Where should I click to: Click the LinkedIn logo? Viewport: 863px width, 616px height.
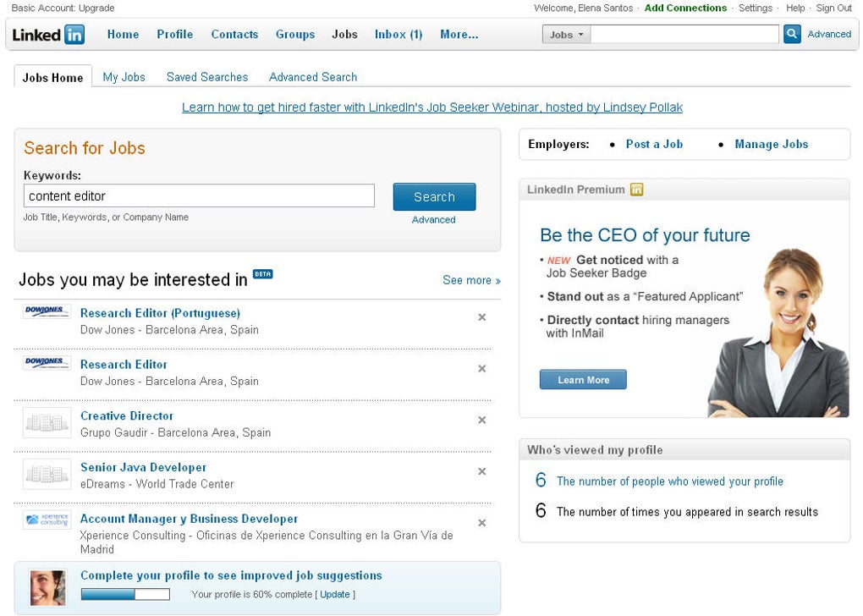click(48, 35)
